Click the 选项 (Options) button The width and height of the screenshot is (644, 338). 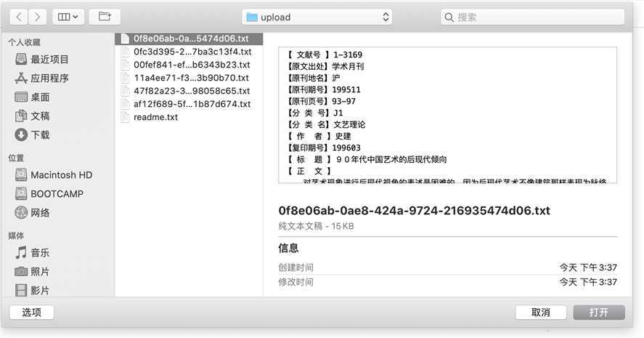pyautogui.click(x=32, y=313)
